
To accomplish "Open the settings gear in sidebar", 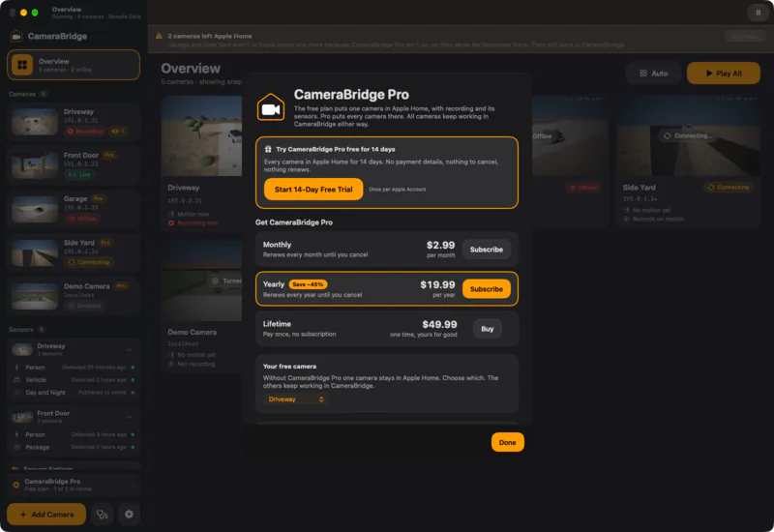I will click(129, 515).
